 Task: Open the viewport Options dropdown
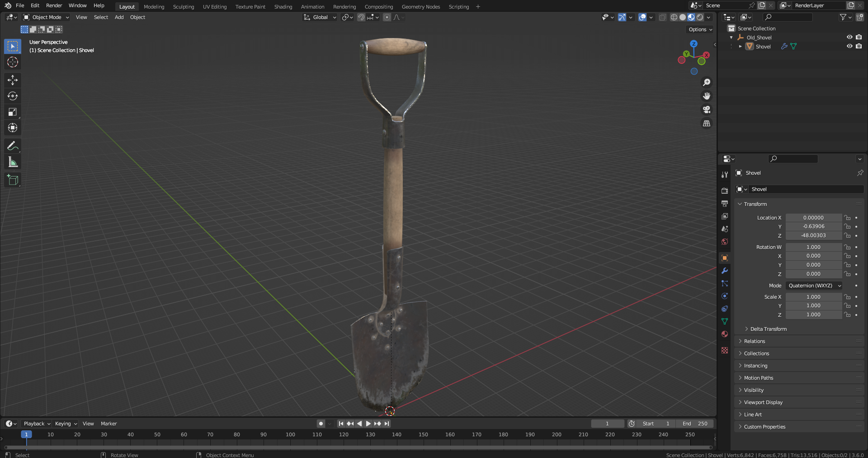[x=700, y=29]
